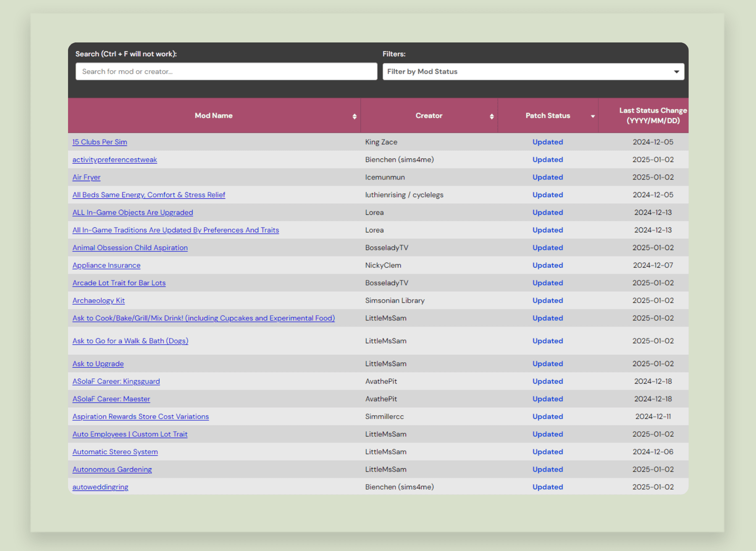Open Ask to Cook/Bake/Grill/Mix Drink link
This screenshot has width=756, height=551.
tap(204, 319)
